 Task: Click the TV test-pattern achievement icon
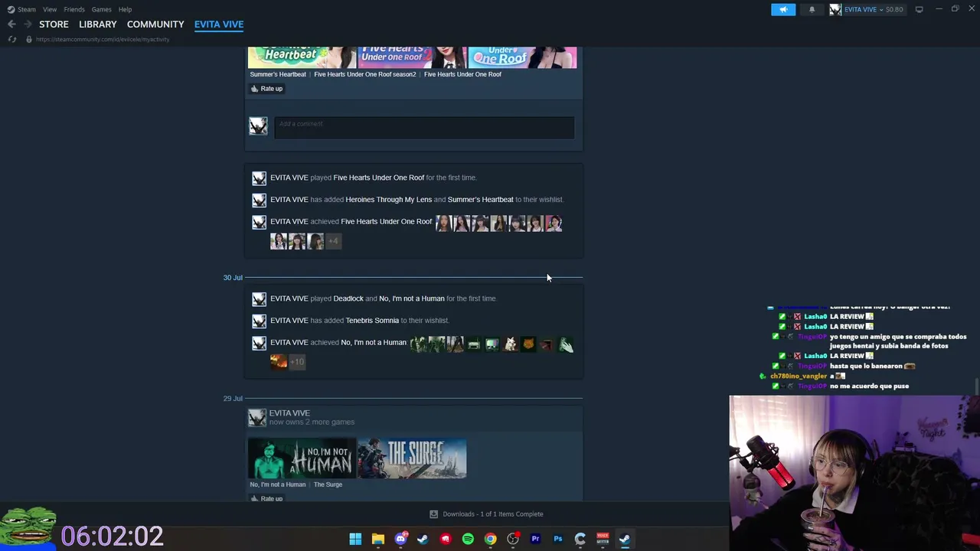(492, 344)
